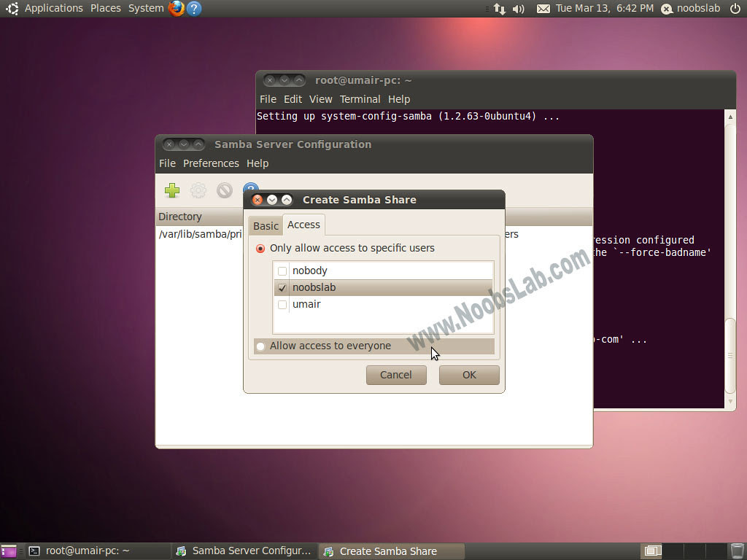
Task: Click the Delete share prohibited-sign icon
Action: [225, 190]
